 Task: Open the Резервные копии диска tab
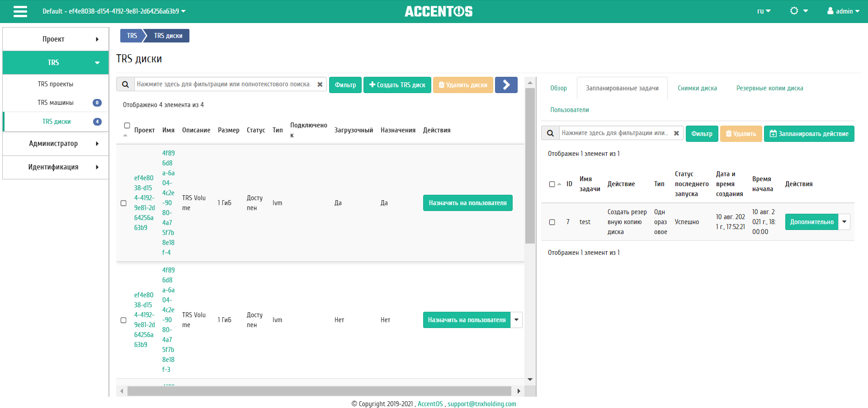pyautogui.click(x=769, y=88)
